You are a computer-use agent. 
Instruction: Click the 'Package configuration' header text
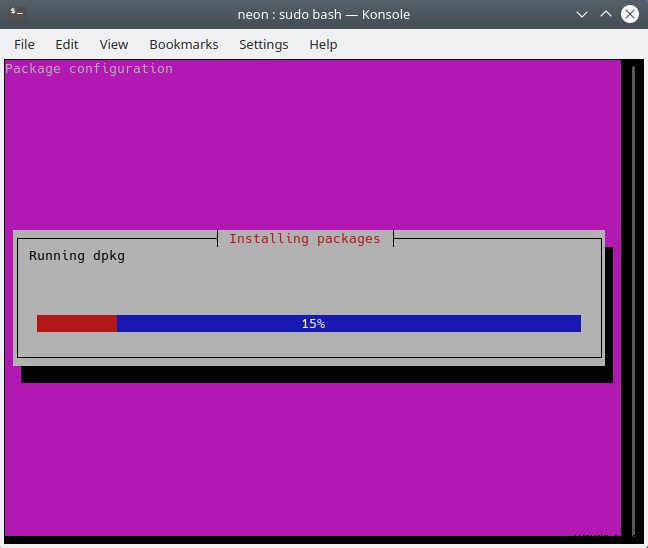(89, 69)
